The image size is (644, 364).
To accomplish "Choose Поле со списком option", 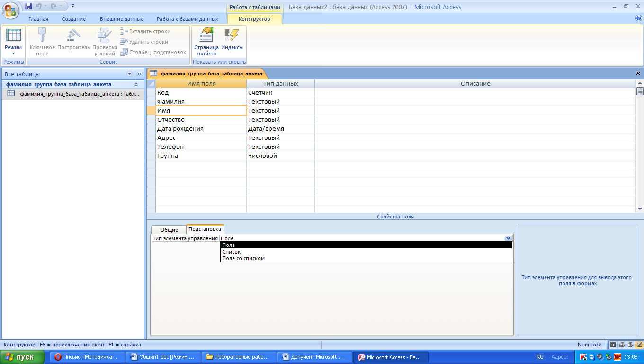I will (x=366, y=259).
